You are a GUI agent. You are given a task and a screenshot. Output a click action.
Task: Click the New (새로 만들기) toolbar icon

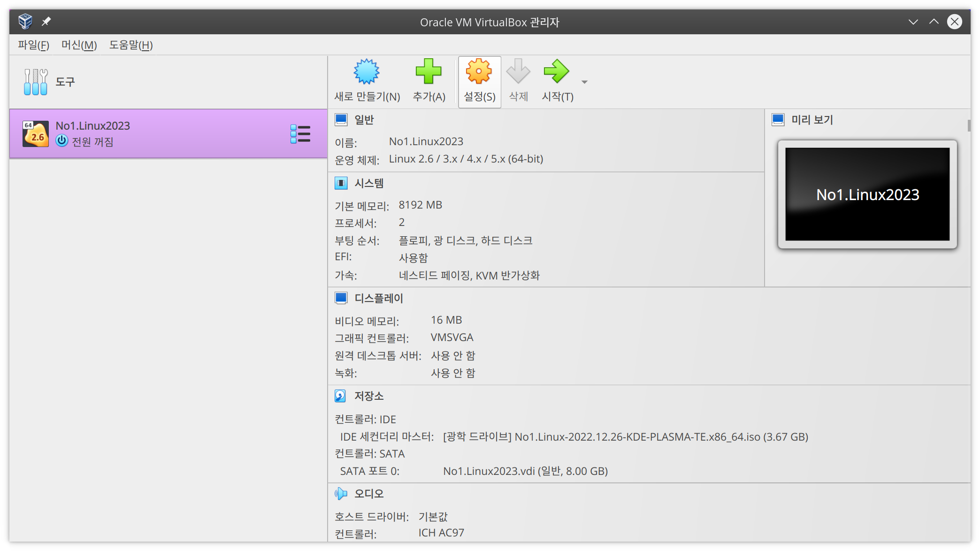(x=367, y=71)
